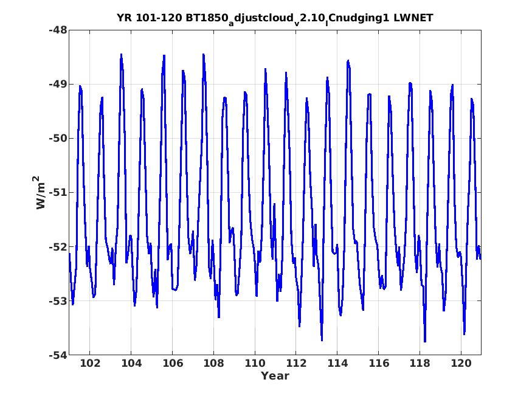
Task: Click x-axis tick label '114'
Action: tap(337, 363)
